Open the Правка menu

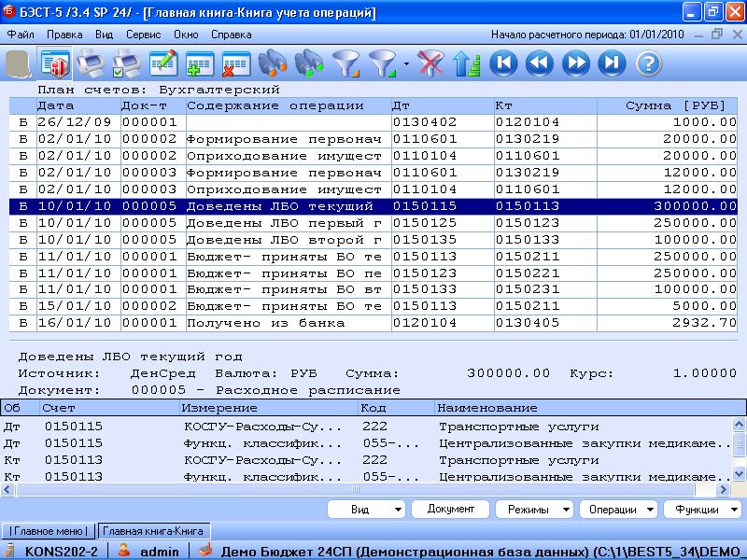pyautogui.click(x=64, y=34)
